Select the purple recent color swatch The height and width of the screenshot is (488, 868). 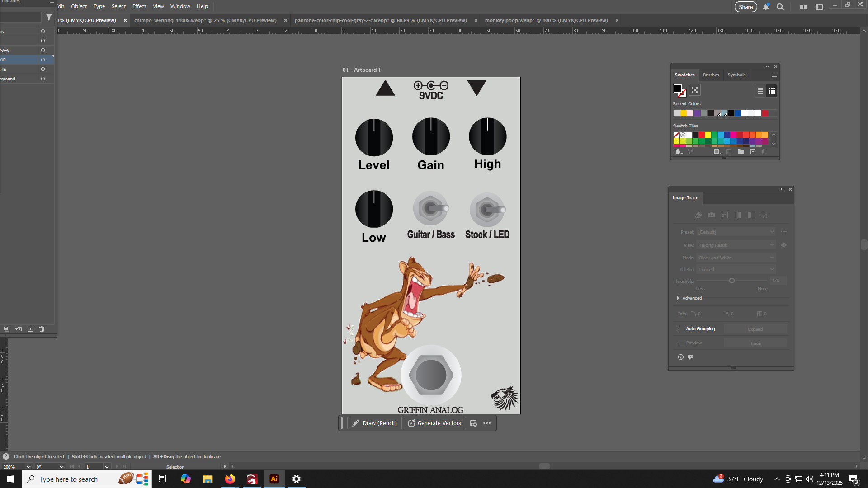pyautogui.click(x=697, y=113)
